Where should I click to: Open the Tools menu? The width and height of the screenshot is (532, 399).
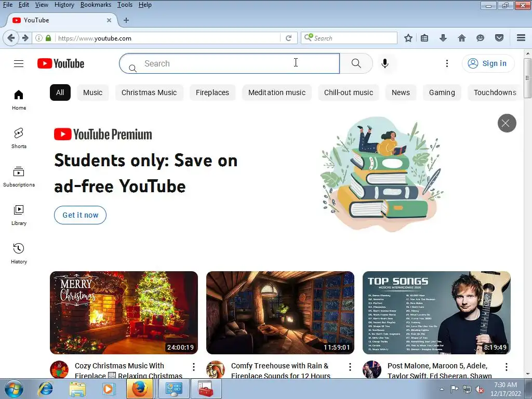point(125,5)
